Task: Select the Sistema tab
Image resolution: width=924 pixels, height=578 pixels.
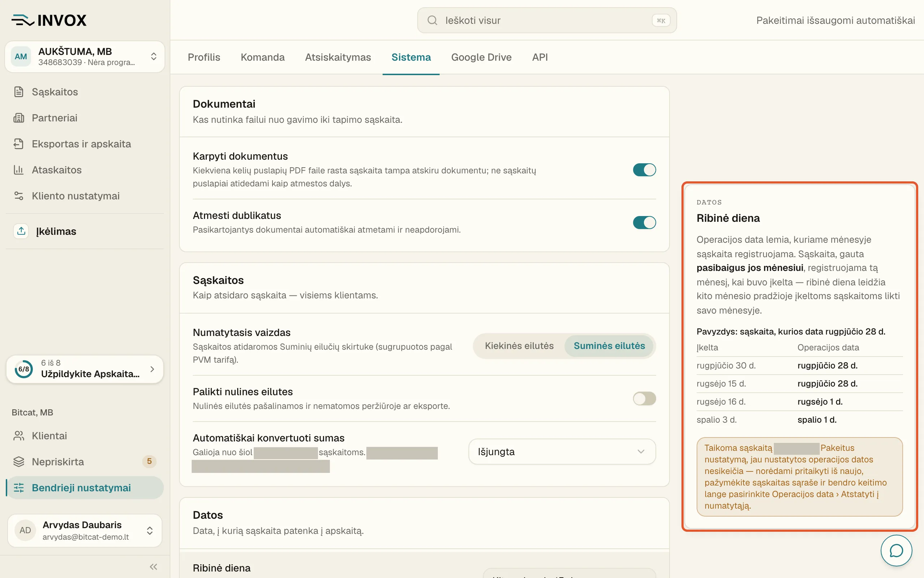Action: click(411, 57)
